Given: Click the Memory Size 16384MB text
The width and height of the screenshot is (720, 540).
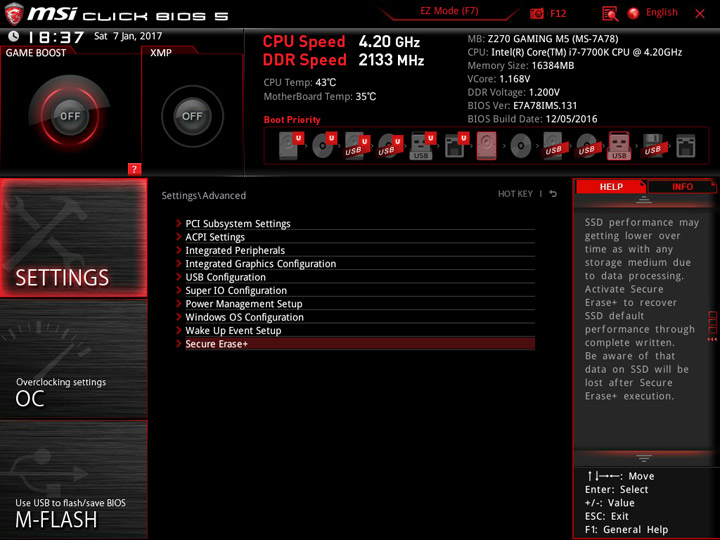Looking at the screenshot, I should 521,66.
